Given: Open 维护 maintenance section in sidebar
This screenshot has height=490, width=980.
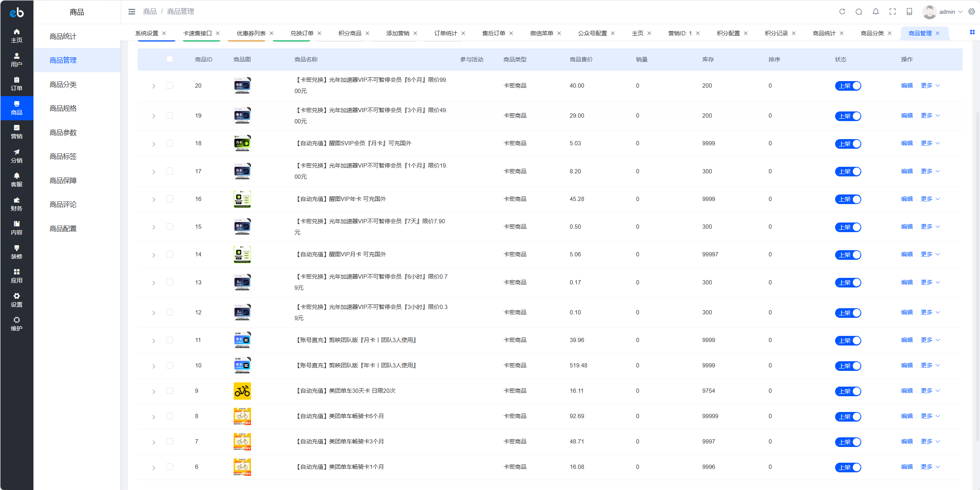Looking at the screenshot, I should coord(17,324).
